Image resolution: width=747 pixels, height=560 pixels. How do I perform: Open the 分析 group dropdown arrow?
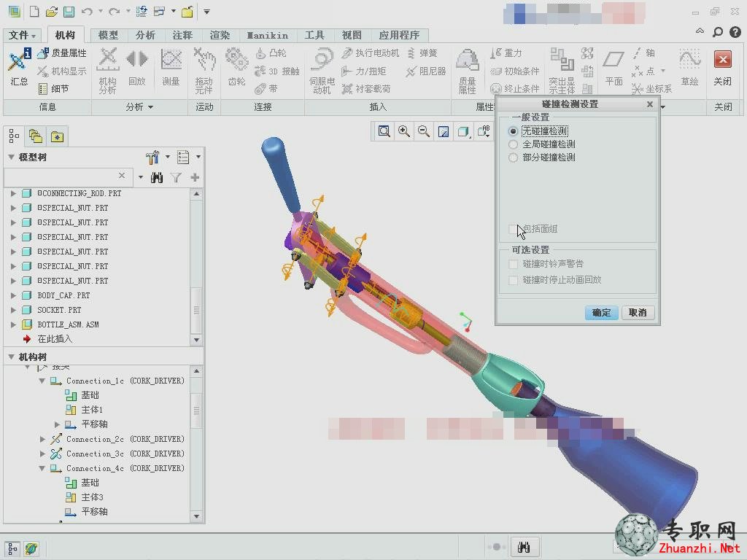click(x=150, y=107)
